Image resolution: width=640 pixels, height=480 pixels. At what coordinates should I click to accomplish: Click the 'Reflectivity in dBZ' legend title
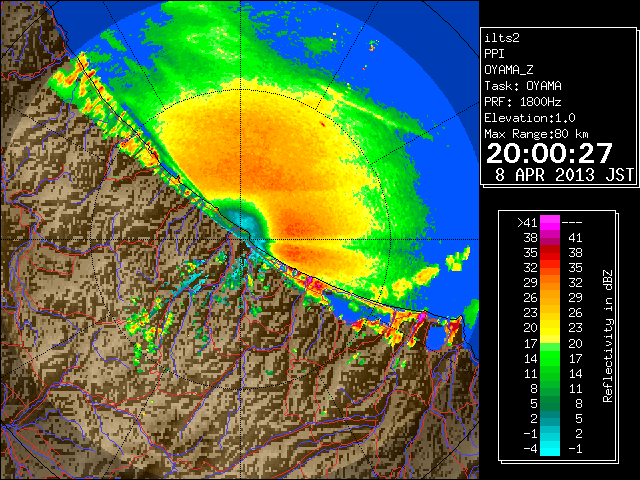coord(608,336)
